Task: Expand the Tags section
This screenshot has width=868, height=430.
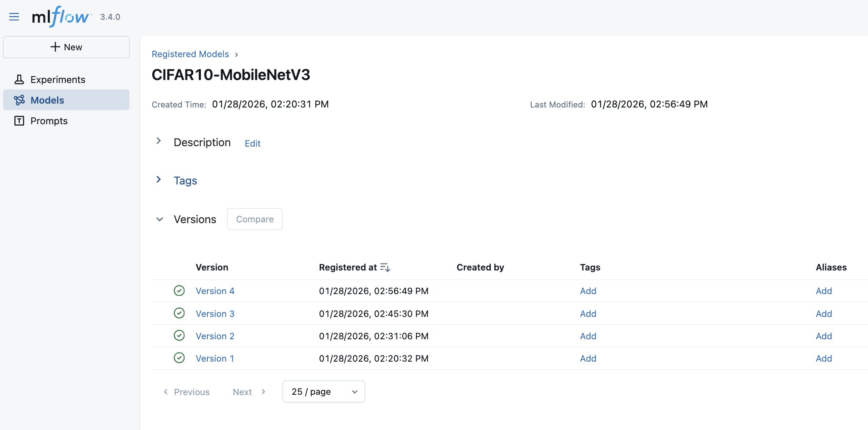Action: [x=159, y=180]
